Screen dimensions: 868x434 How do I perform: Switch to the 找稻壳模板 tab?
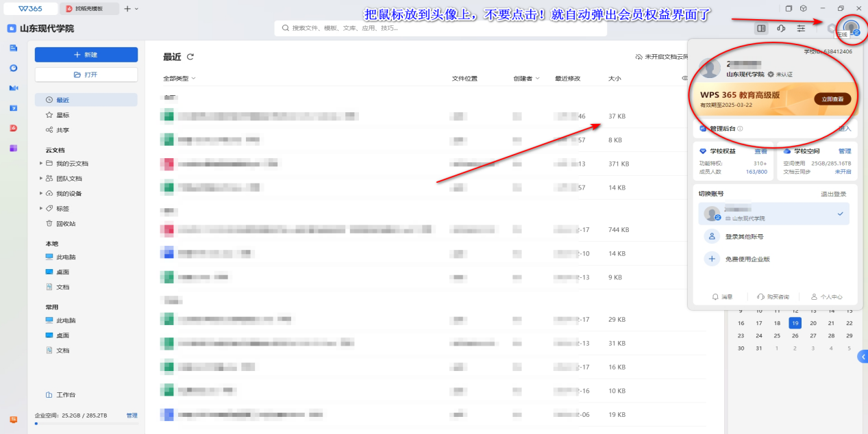tap(90, 8)
